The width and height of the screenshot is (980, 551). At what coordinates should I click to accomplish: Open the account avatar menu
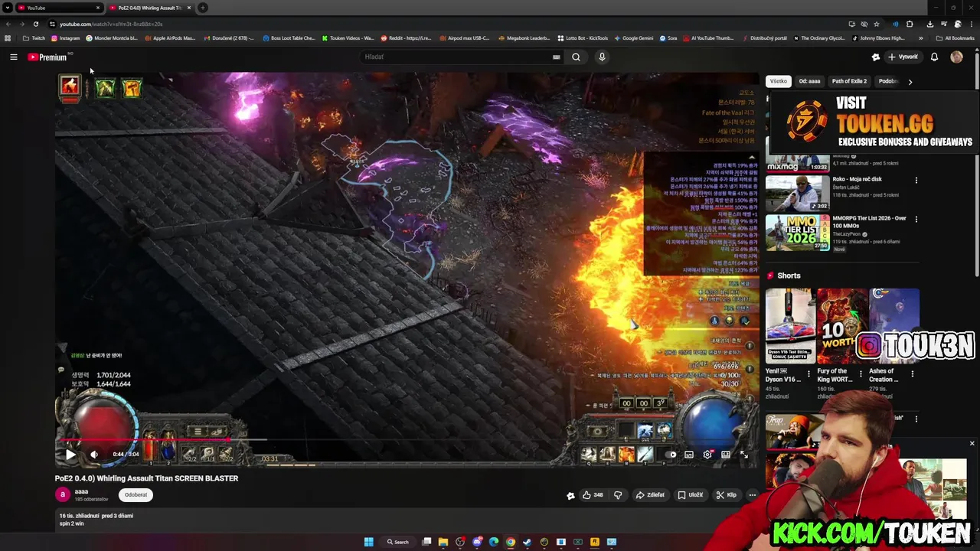pos(956,57)
